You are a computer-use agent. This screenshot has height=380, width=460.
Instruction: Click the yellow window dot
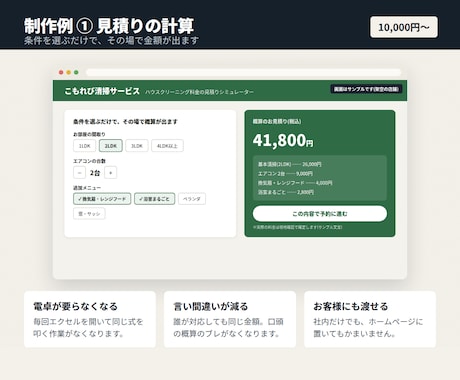(x=69, y=72)
